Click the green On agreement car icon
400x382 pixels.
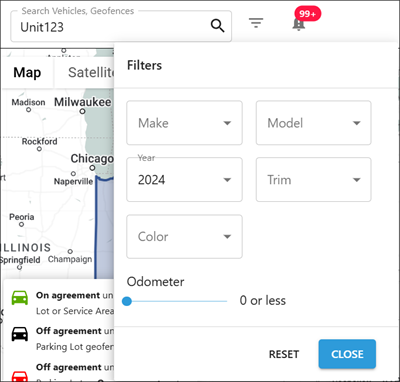pos(20,297)
